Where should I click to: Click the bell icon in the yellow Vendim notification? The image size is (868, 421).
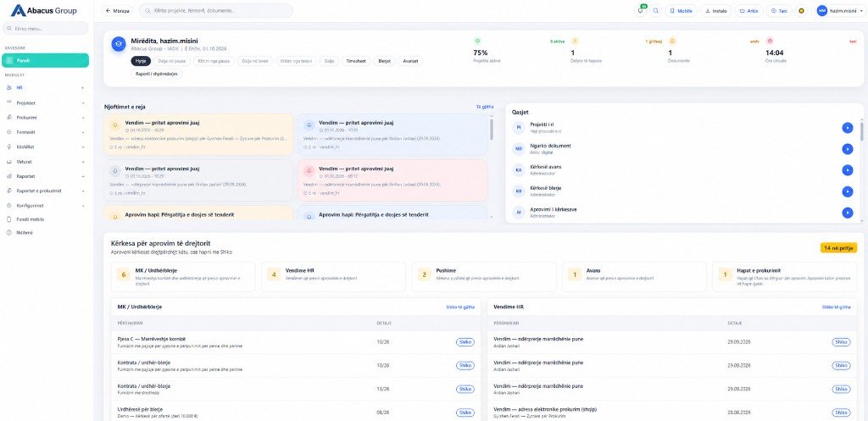115,125
